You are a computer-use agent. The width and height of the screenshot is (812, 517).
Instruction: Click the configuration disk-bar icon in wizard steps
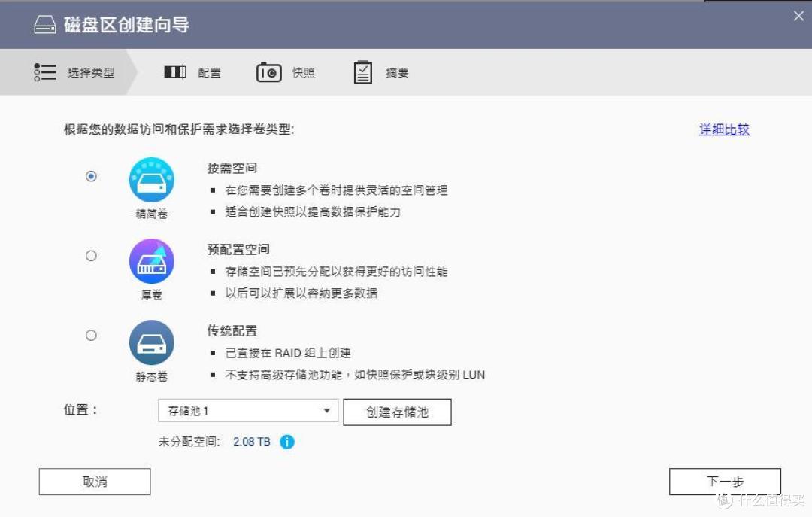pos(175,72)
